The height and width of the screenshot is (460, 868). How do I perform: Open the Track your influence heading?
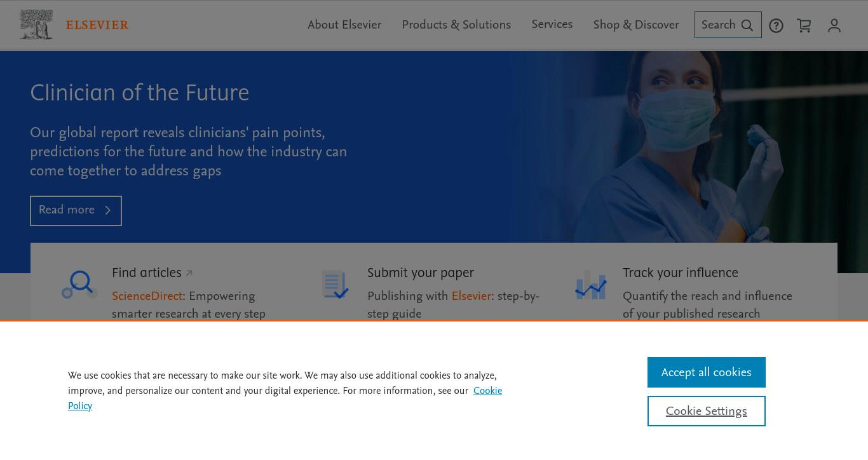click(x=681, y=273)
